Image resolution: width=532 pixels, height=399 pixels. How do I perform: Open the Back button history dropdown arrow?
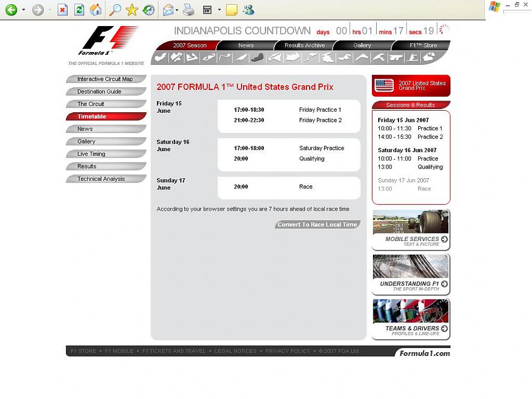(x=23, y=10)
